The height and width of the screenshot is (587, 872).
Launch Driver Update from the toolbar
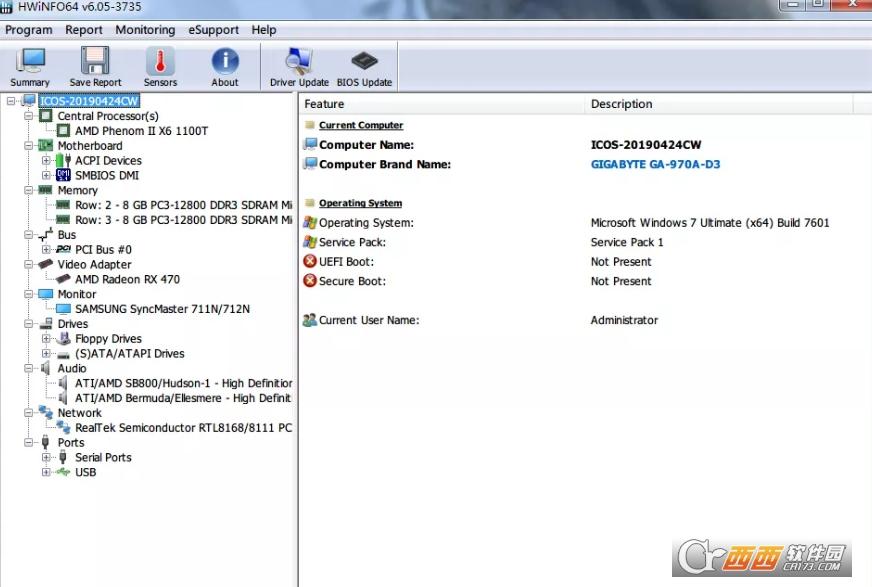click(x=299, y=66)
